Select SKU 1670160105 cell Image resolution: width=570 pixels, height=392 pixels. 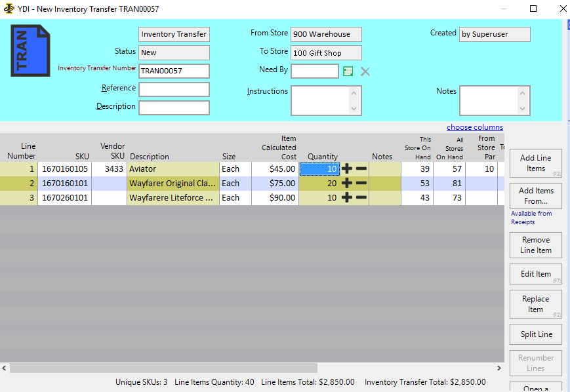click(65, 169)
